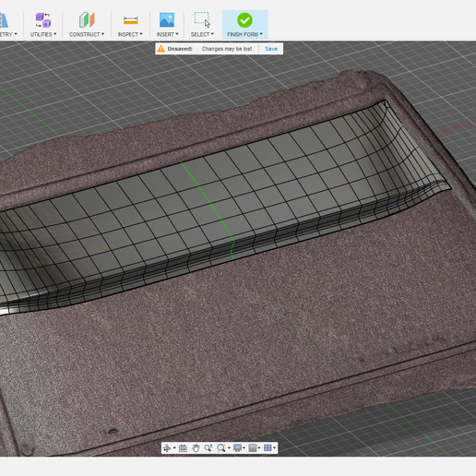Image resolution: width=476 pixels, height=476 pixels.
Task: Expand the Grid and Snaps dropdown arrow
Action: [x=259, y=447]
